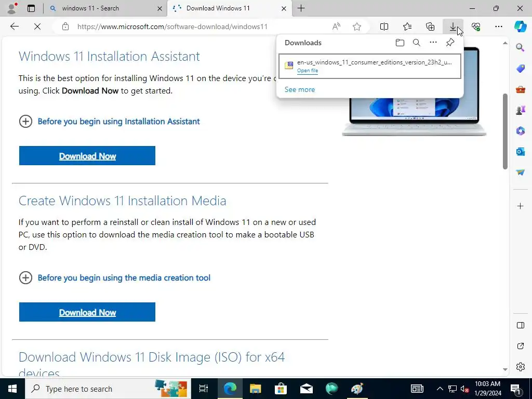Open the tab actions menu icon
The image size is (532, 399).
click(31, 8)
